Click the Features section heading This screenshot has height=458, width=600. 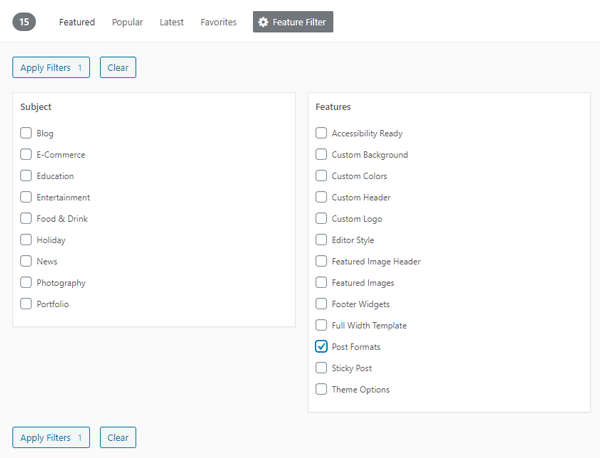(x=333, y=107)
